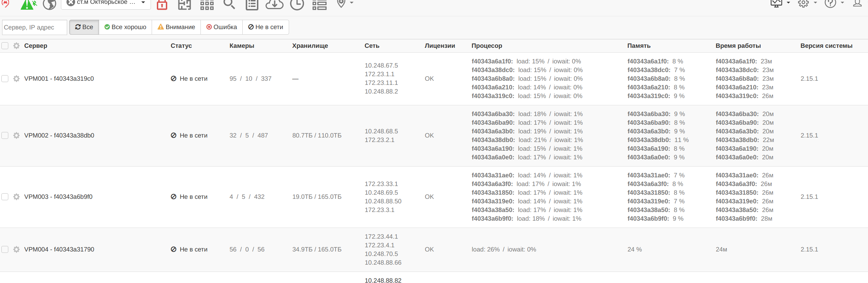This screenshot has width=868, height=283.
Task: Filter by 'Не в сети' offline tab
Action: click(266, 27)
